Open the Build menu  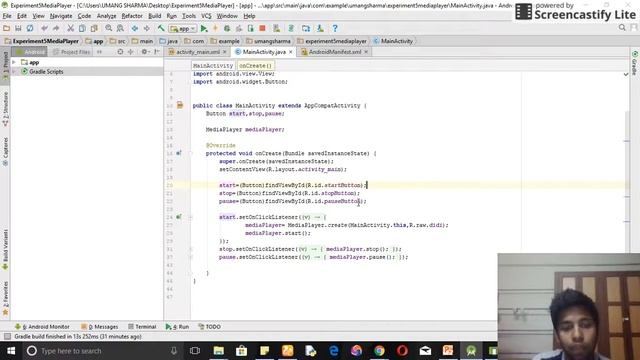(154, 16)
